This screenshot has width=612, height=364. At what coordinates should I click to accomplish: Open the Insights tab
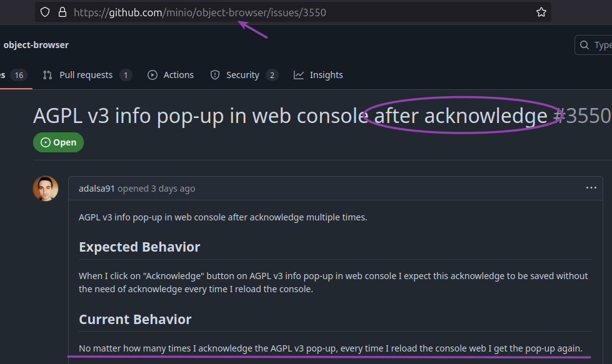coord(318,75)
